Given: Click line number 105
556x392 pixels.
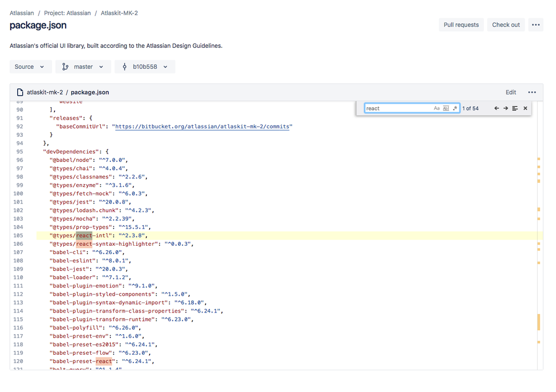Looking at the screenshot, I should tap(18, 236).
